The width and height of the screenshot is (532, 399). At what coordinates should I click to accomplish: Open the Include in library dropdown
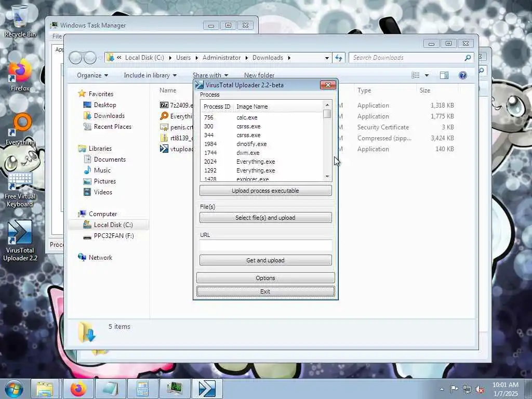coord(150,75)
